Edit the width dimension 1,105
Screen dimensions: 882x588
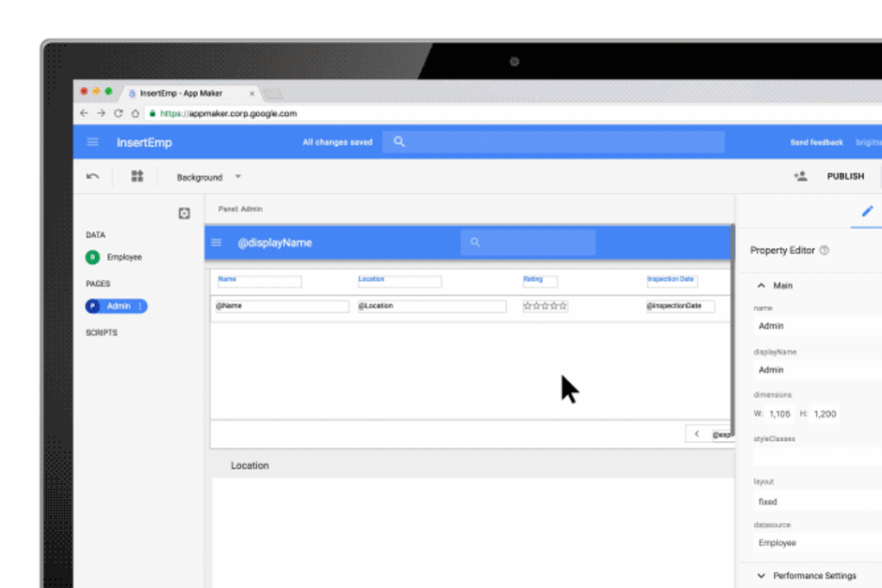pos(780,413)
